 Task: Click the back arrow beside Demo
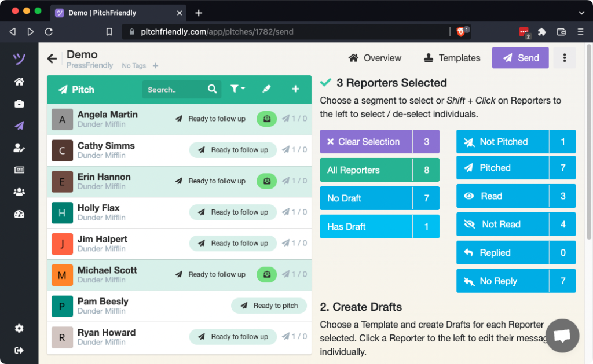52,58
